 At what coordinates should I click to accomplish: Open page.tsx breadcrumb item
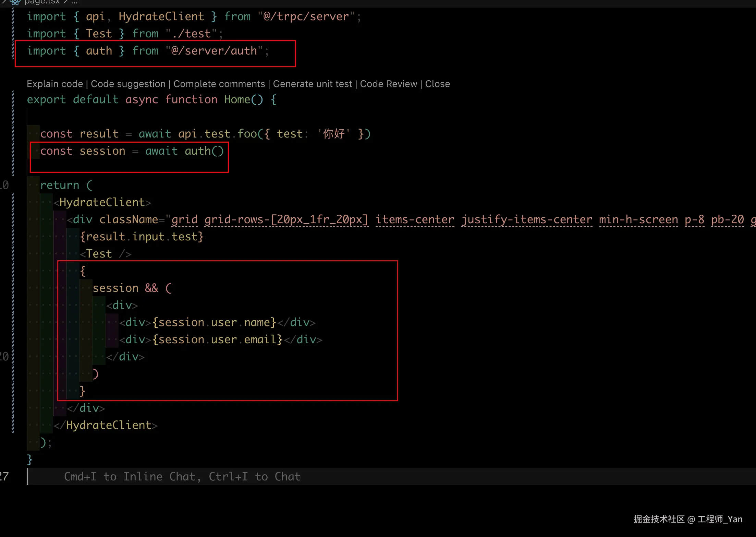[x=42, y=2]
